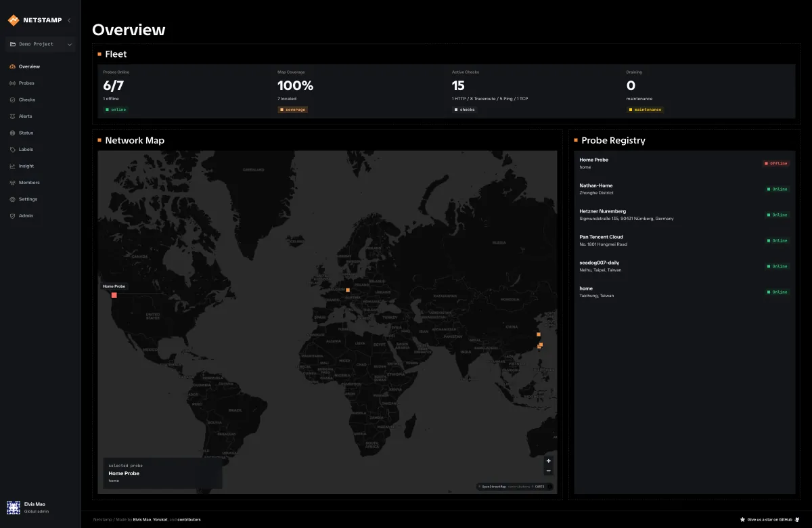
Task: Open the CARTO attribution link
Action: coord(539,486)
